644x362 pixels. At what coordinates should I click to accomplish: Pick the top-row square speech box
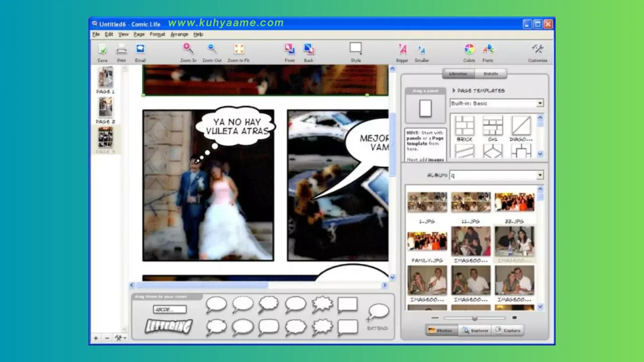(x=348, y=305)
